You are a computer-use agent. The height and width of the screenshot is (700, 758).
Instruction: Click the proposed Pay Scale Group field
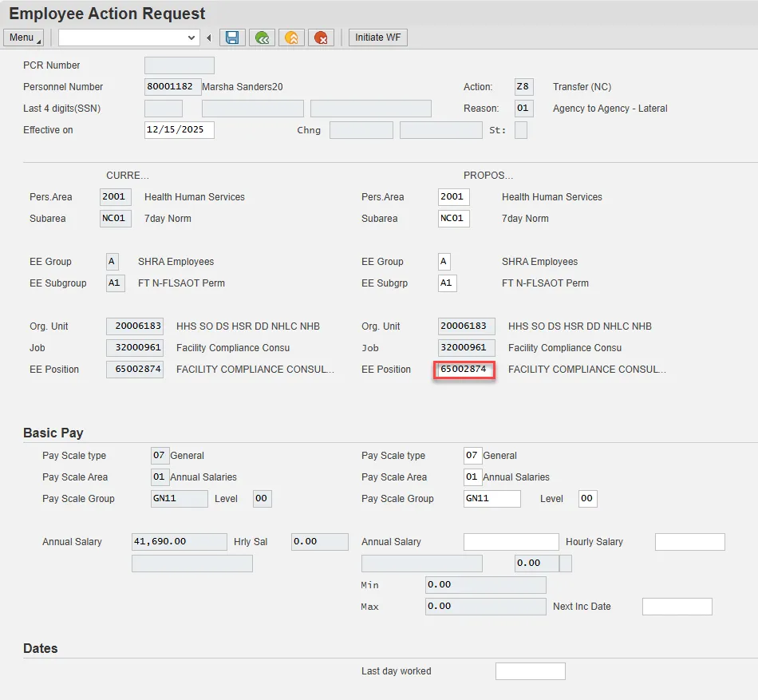point(492,499)
